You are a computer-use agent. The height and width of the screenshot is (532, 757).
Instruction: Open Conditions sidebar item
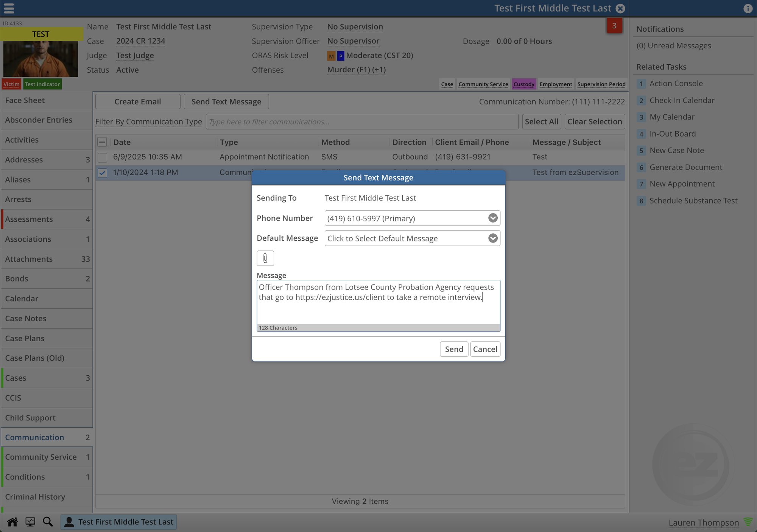click(47, 477)
